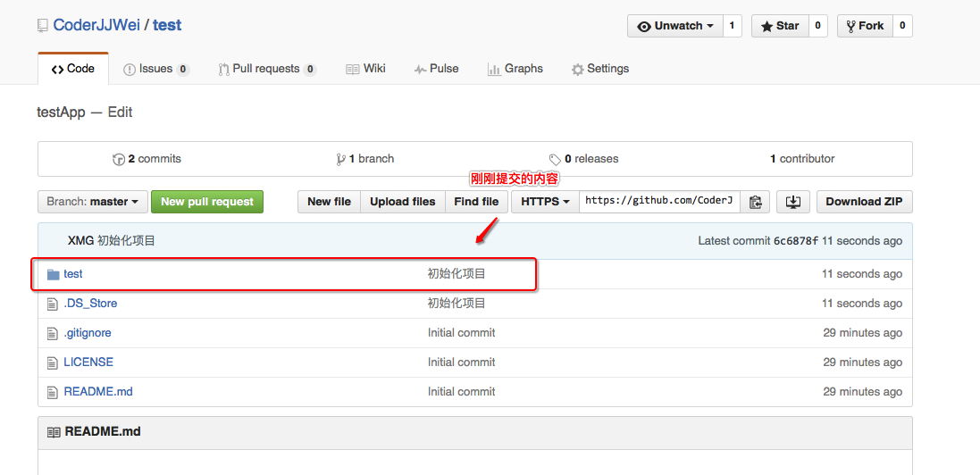The height and width of the screenshot is (475, 980).
Task: Open the test repository title link
Action: (167, 25)
